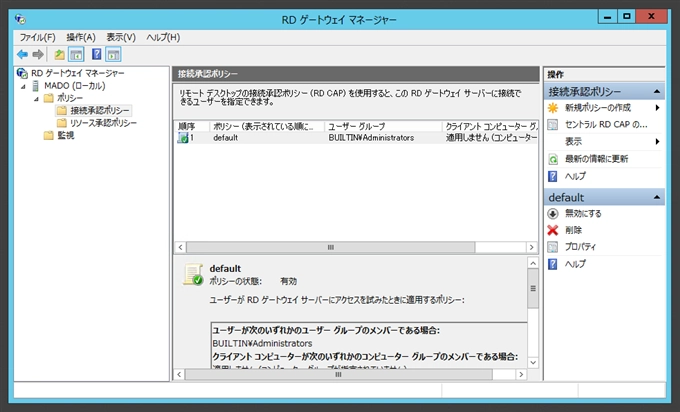This screenshot has width=680, height=412.
Task: Click the 最新の情報に更新 refresh icon
Action: point(553,159)
